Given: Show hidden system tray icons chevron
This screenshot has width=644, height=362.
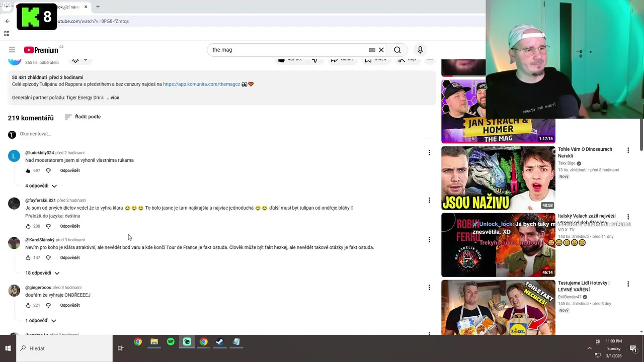Looking at the screenshot, I should [x=590, y=348].
